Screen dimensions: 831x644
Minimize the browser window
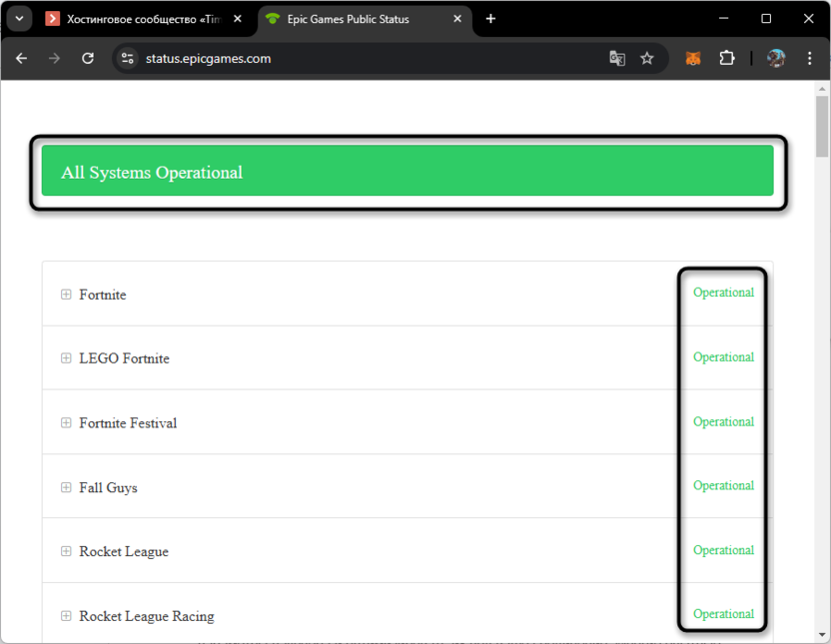click(x=723, y=19)
